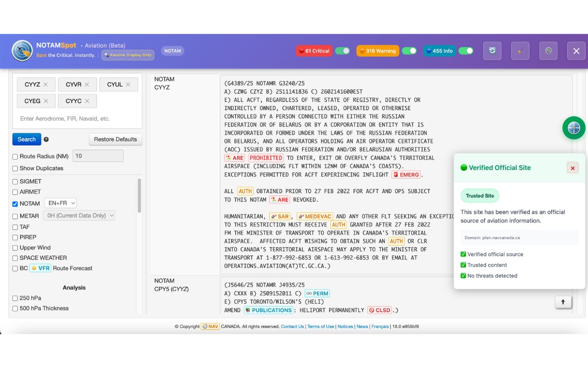Click the aerodrome search input field
The image size is (588, 368).
(77, 119)
